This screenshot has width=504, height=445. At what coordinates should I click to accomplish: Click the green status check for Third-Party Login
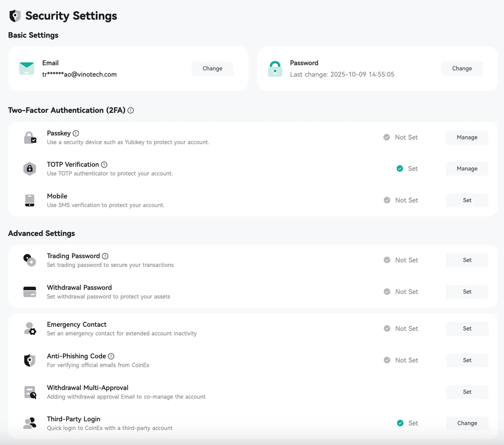[400, 423]
